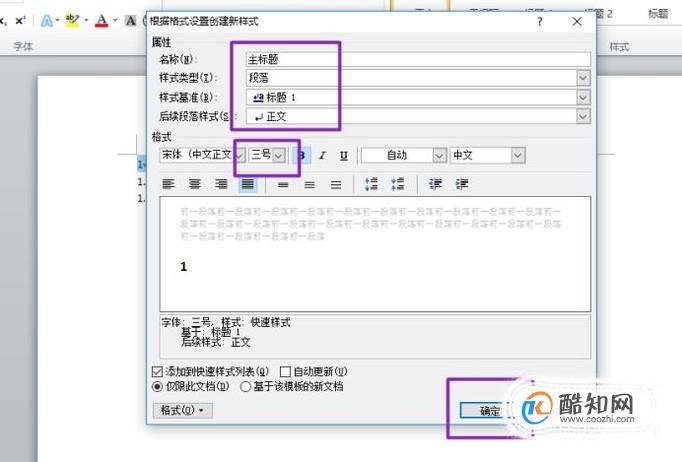This screenshot has width=682, height=462.
Task: Center-align paragraph in the style dialog
Action: pos(195,184)
